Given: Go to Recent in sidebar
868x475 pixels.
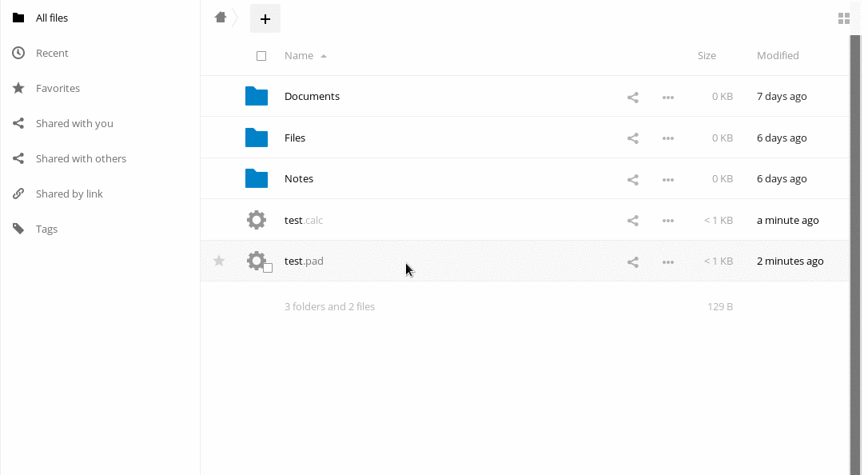Looking at the screenshot, I should pyautogui.click(x=52, y=53).
